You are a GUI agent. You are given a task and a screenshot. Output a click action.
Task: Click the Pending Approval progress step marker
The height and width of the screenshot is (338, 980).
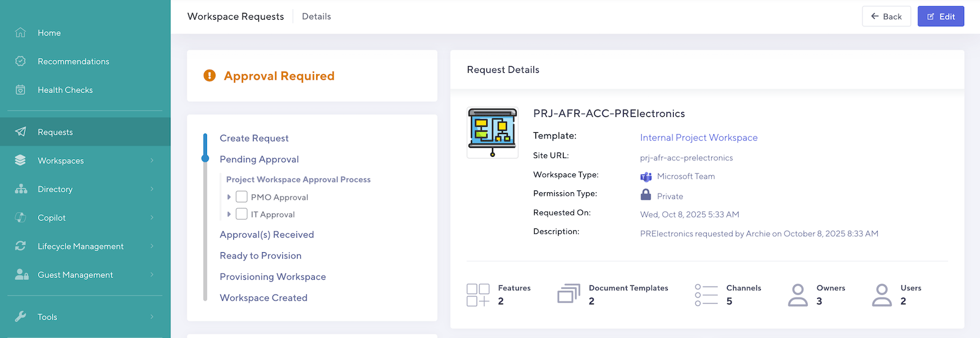tap(205, 159)
